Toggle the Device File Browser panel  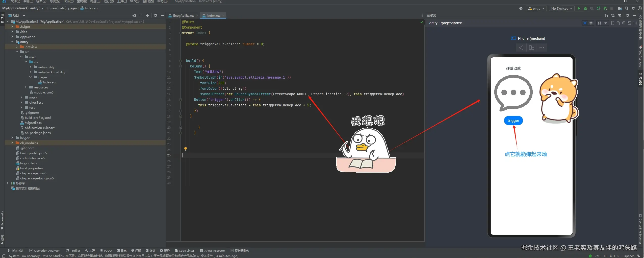(x=640, y=229)
